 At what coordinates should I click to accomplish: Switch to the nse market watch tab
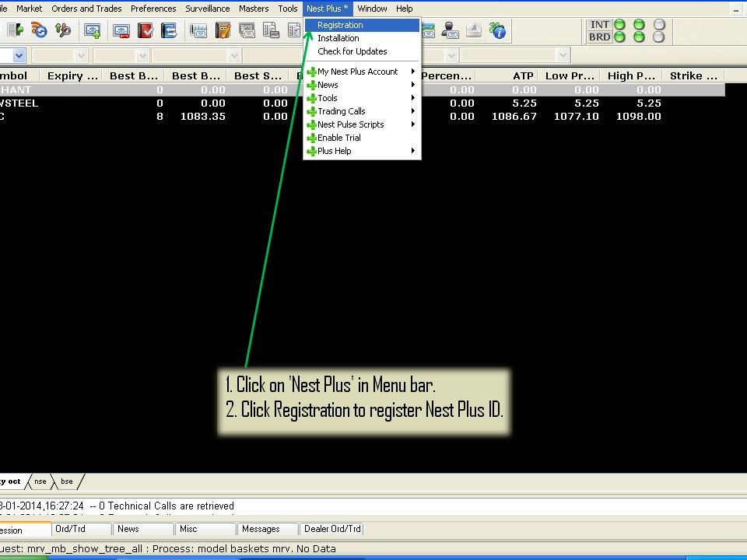40,481
